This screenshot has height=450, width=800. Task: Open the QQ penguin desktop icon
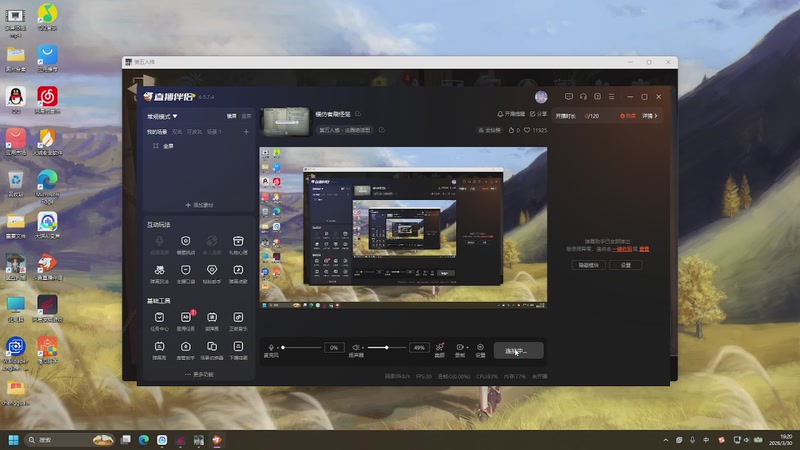[16, 100]
